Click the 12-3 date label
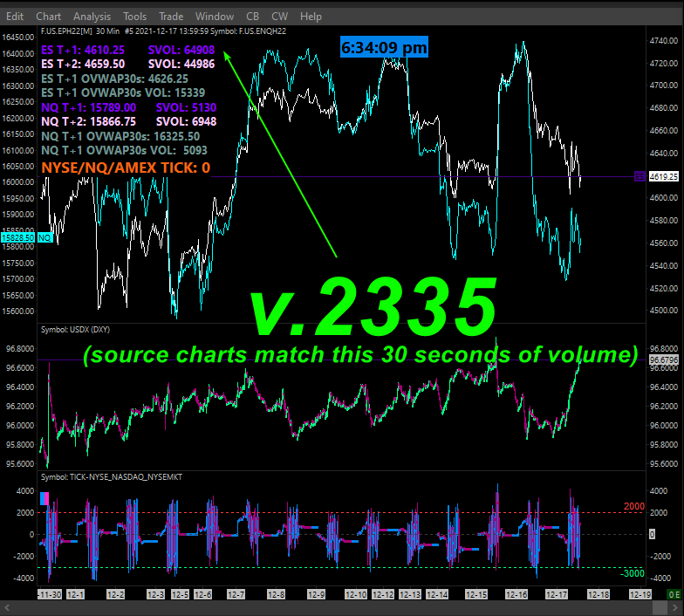 155,594
